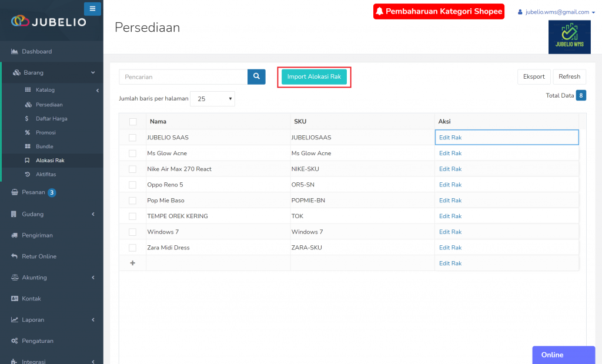602x364 pixels.
Task: Click the plus icon to add row
Action: [132, 263]
